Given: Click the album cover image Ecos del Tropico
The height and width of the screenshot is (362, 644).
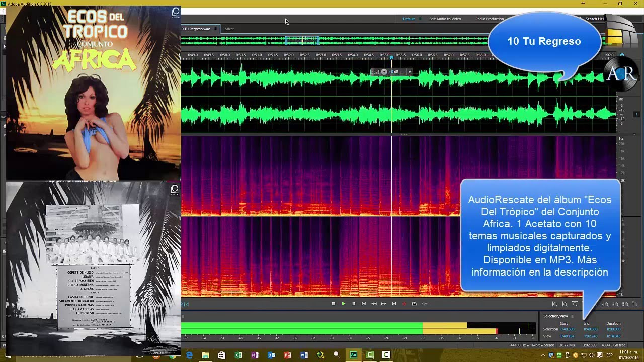Looking at the screenshot, I should (x=94, y=94).
